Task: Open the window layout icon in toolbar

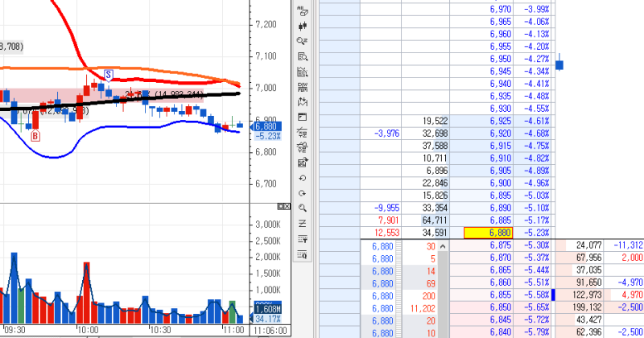Action: (303, 117)
